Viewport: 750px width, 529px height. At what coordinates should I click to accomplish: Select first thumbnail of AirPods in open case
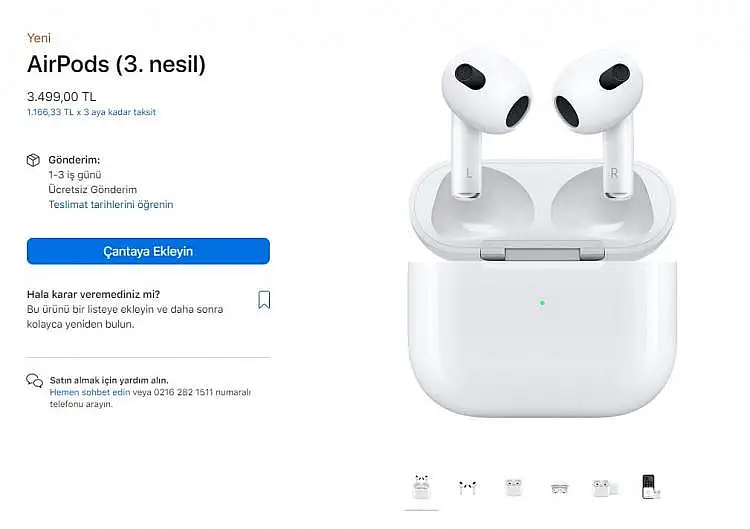click(421, 487)
